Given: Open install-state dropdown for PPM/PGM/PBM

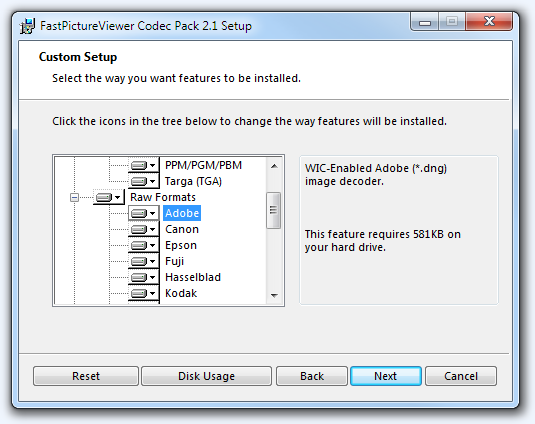Looking at the screenshot, I should [x=144, y=165].
